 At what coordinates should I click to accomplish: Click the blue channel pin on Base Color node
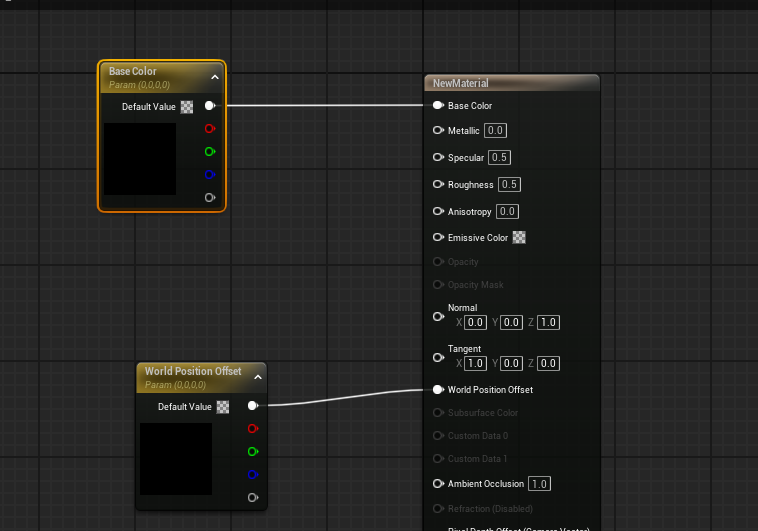point(209,175)
